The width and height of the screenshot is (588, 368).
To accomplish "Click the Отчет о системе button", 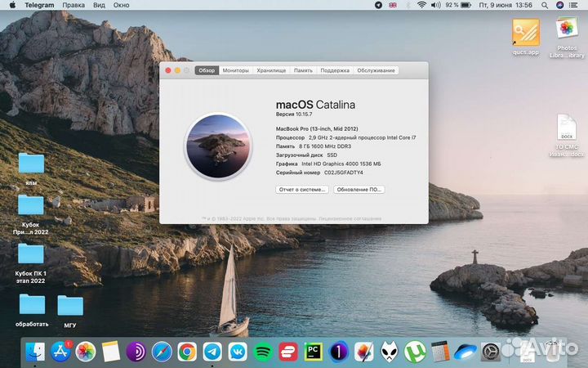I will click(x=302, y=190).
